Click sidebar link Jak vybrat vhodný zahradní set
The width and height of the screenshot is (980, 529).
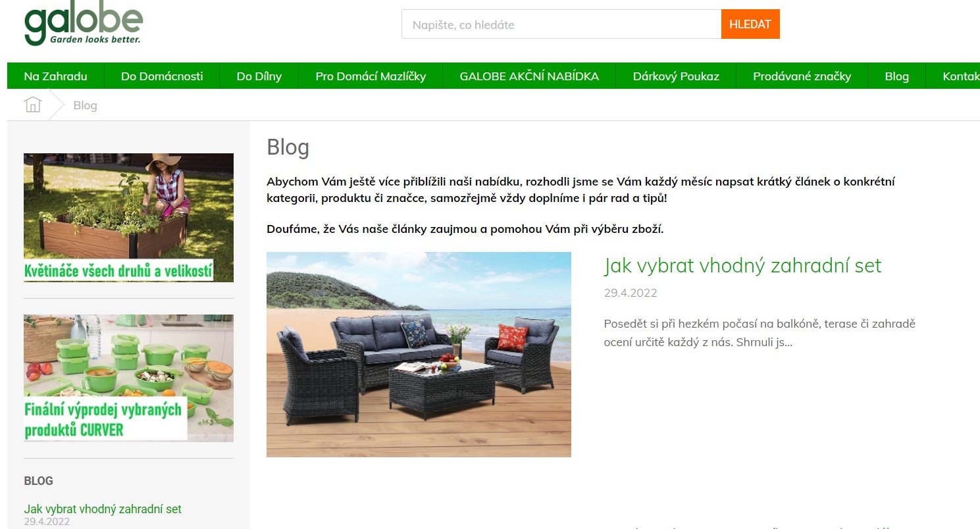[103, 509]
